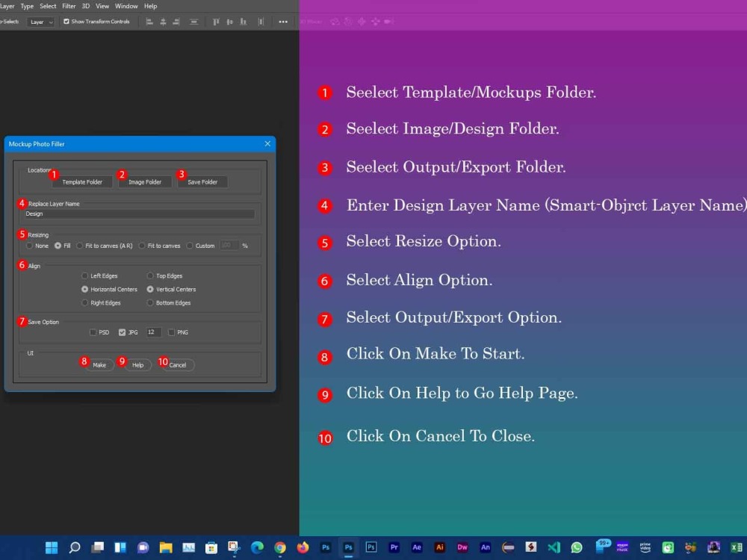Viewport: 747px width, 560px height.
Task: Click the Replace Layer Name field containing Design
Action: click(x=139, y=214)
